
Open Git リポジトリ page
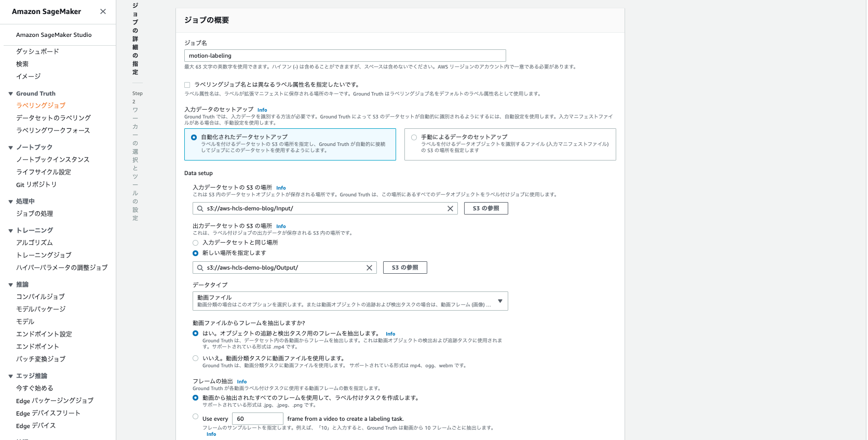tap(36, 184)
